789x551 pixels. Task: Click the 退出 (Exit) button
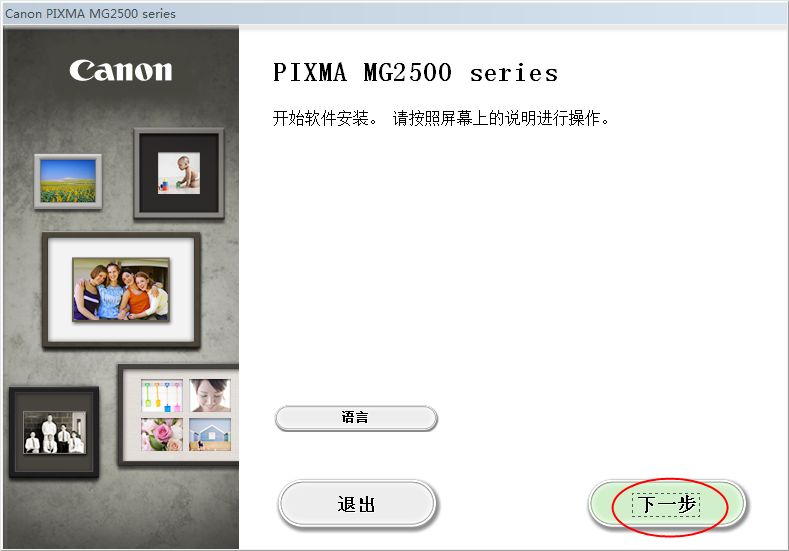[357, 504]
